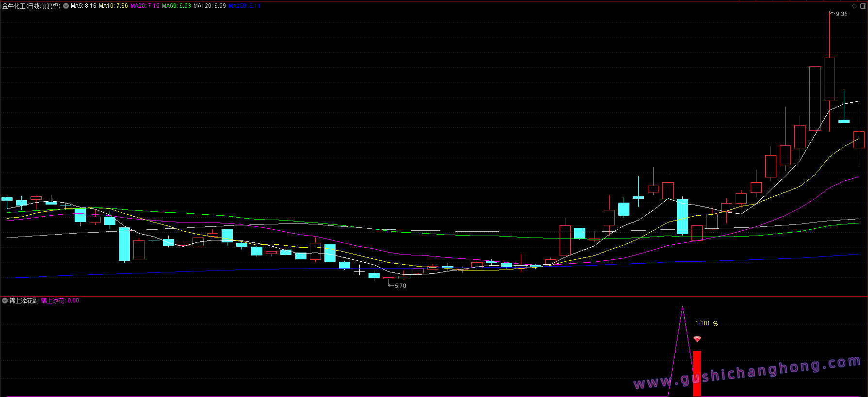
Task: Select the magenta MA20 indicator label
Action: [145, 6]
